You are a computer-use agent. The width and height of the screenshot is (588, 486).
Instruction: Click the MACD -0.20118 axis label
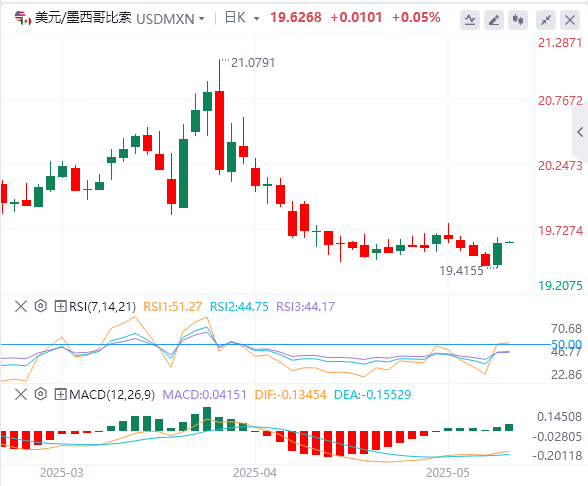[557, 456]
